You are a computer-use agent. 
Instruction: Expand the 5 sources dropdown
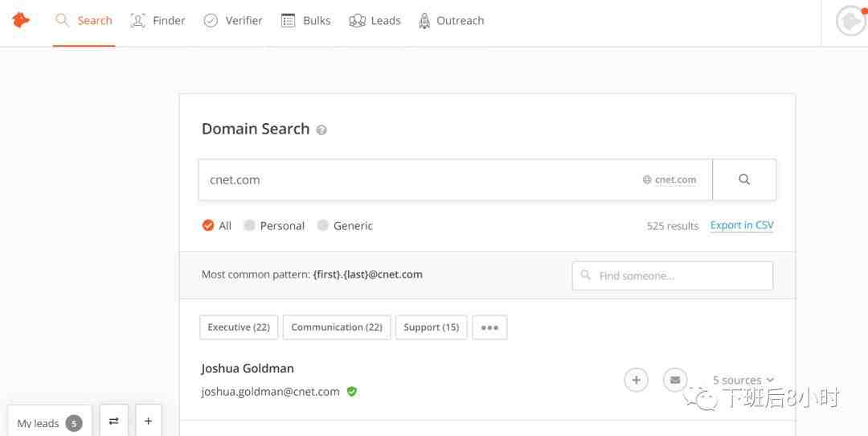click(x=743, y=380)
